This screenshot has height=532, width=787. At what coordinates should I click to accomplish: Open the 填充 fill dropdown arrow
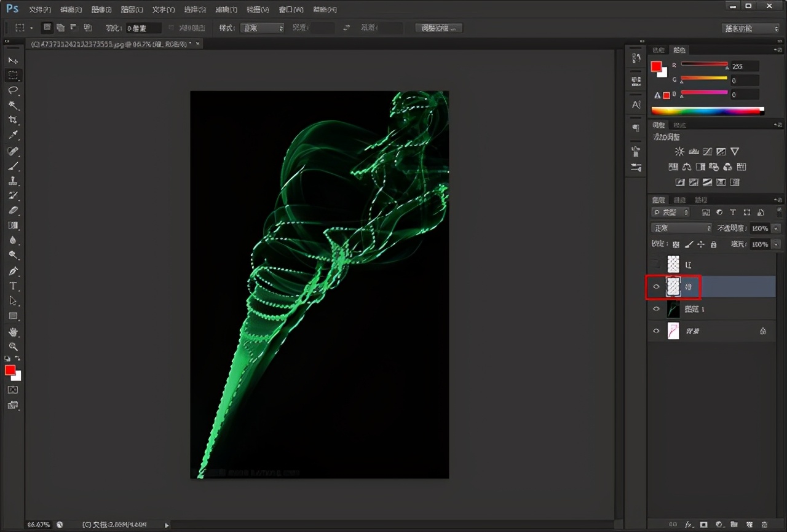click(776, 244)
